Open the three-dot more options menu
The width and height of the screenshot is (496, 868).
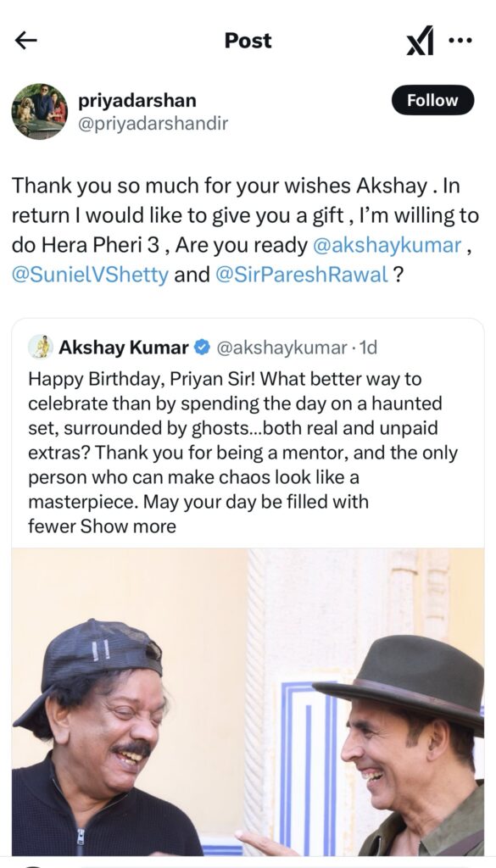[x=460, y=40]
